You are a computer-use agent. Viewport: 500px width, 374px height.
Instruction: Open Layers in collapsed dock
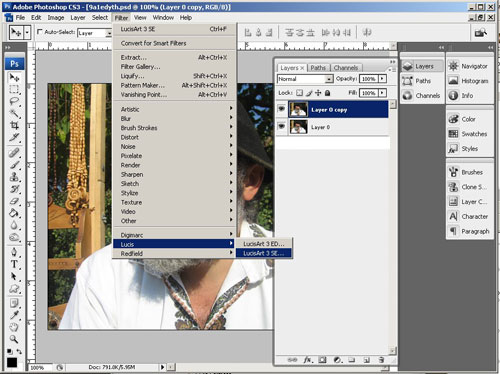[422, 66]
